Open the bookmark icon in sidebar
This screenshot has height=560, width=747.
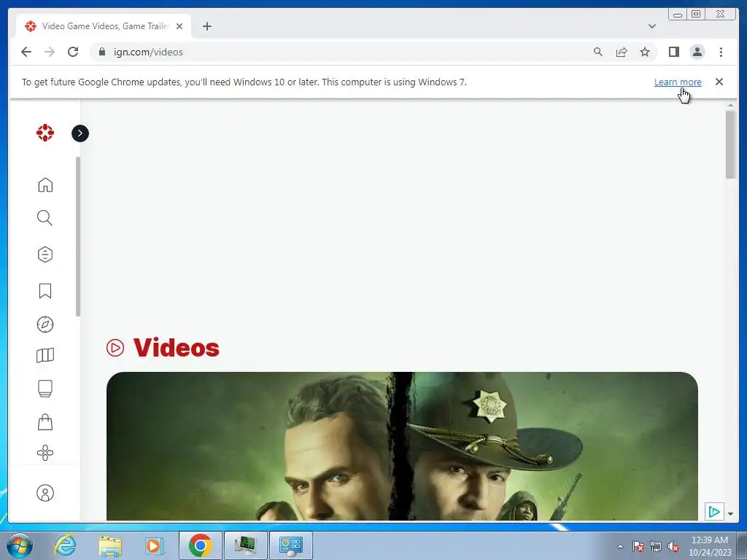[x=45, y=291]
